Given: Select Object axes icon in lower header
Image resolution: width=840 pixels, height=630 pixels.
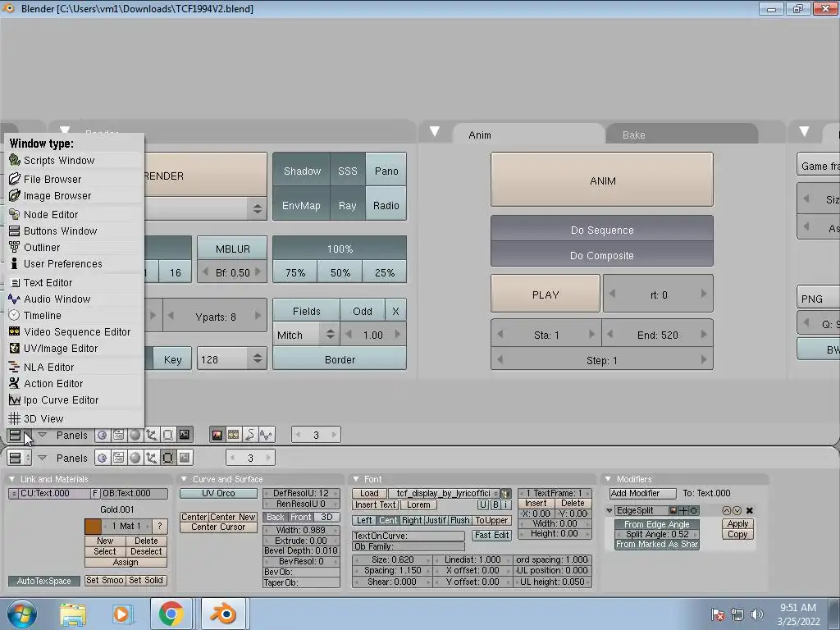Looking at the screenshot, I should (152, 458).
